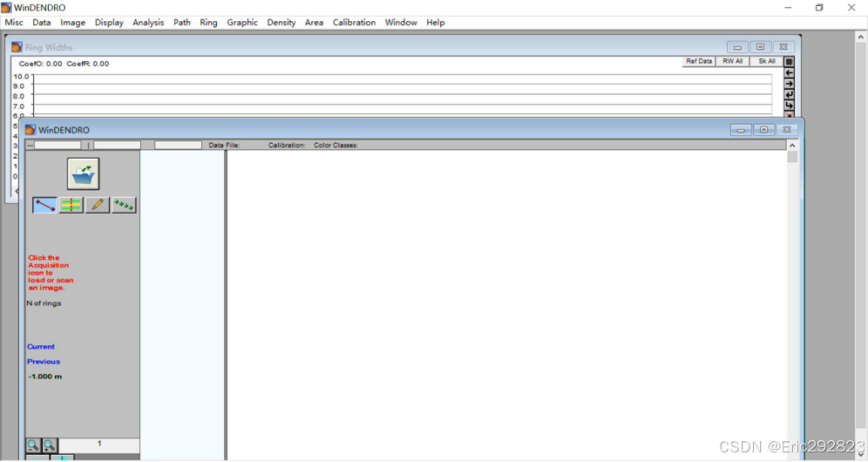The height and width of the screenshot is (462, 868).
Task: Click the black grid square icon in Ring Widths
Action: click(x=789, y=62)
